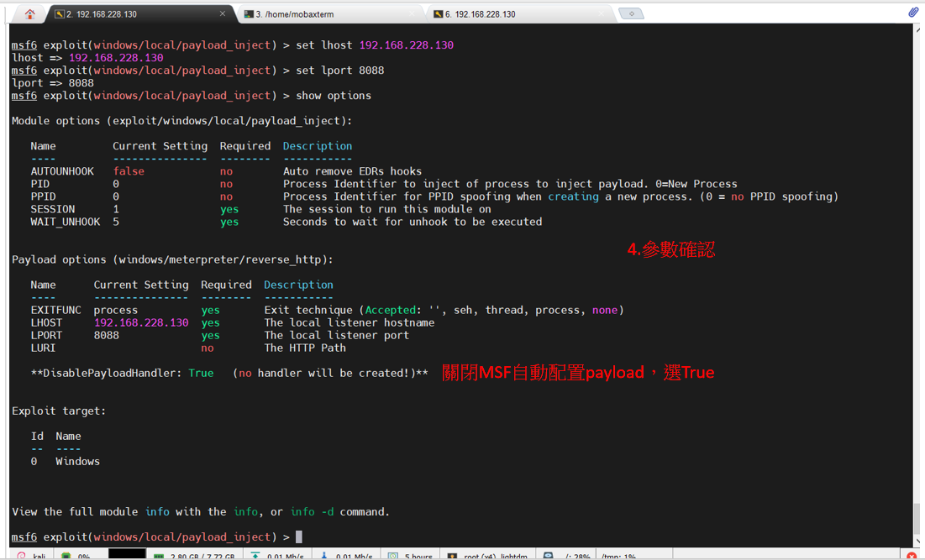Click the DisablePayloadHandler 'True' value
The image size is (925, 560).
[x=201, y=373]
